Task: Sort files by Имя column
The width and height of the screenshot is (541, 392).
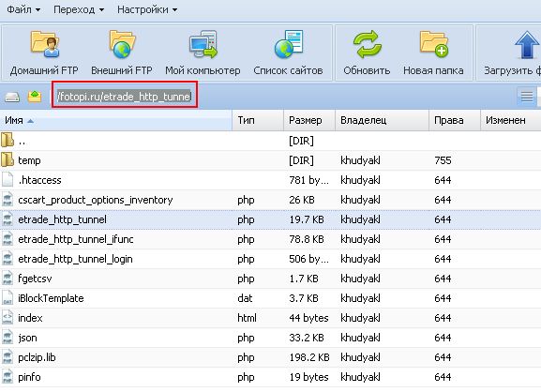Action: pos(116,120)
